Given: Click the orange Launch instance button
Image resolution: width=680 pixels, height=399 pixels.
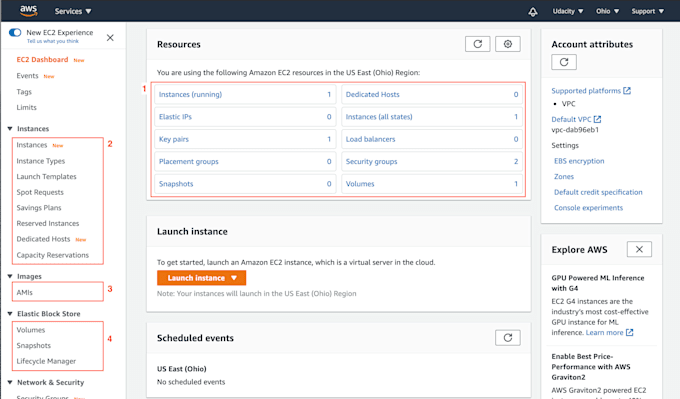Looking at the screenshot, I should pyautogui.click(x=201, y=278).
